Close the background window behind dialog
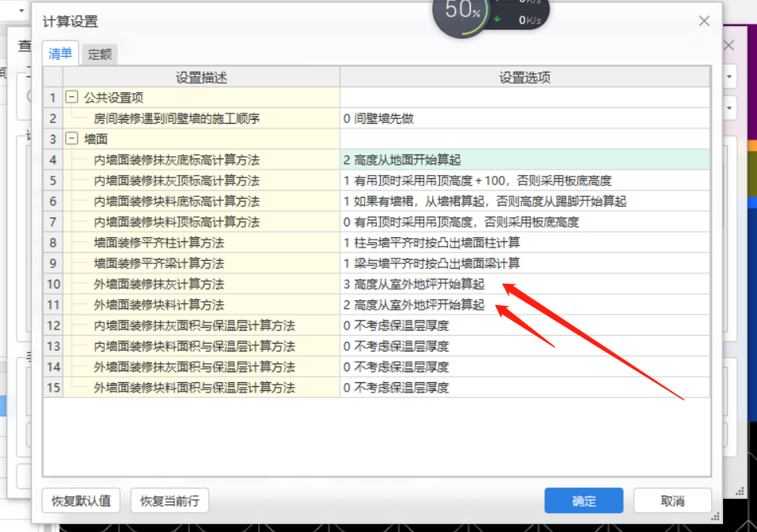 [729, 46]
